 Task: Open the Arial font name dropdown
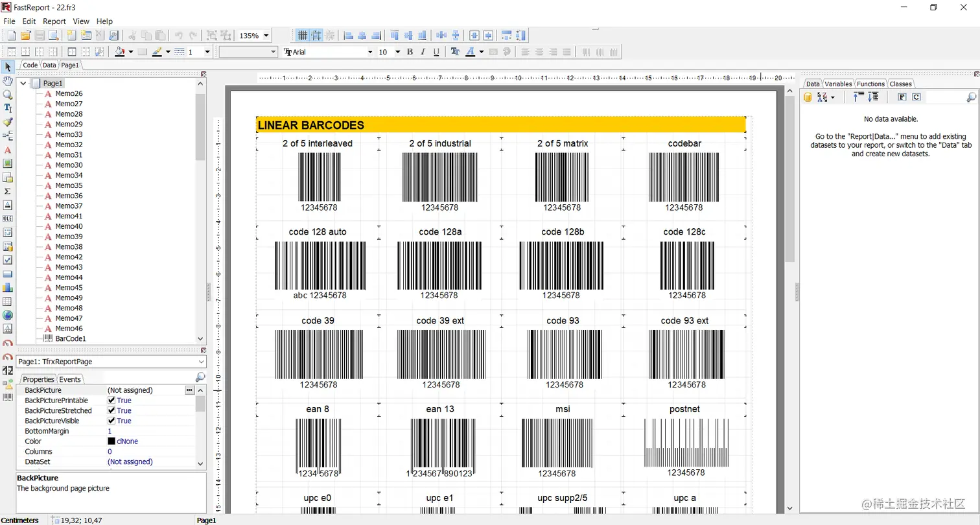point(370,52)
